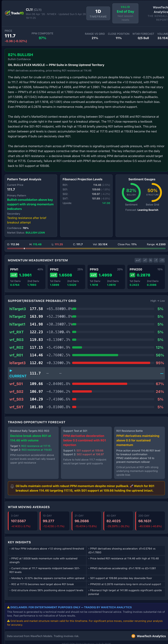
Task: Click the N legend badge
Action: point(151,260)
